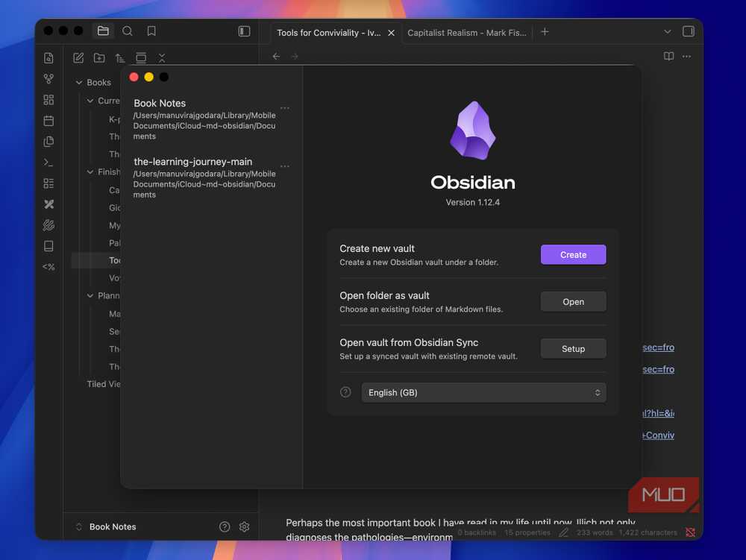Screen dimensions: 746x560
Task: Click the checklist icon in ribbon
Action: pyautogui.click(x=48, y=183)
